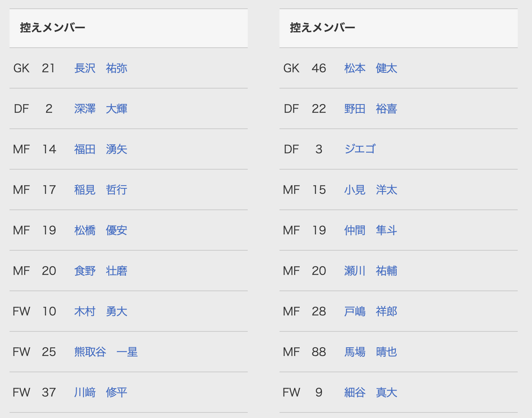Click player name 稲見 哲行
Screen dimensions: 532x418
coord(101,190)
